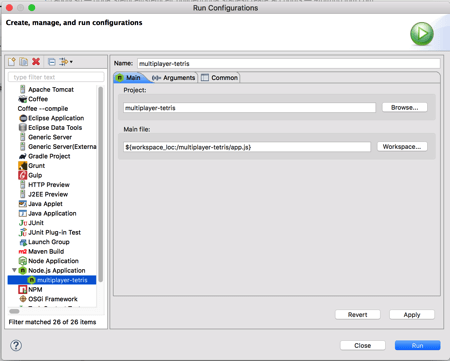The height and width of the screenshot is (361, 450).
Task: Click the Maven Build m2 icon
Action: pos(22,251)
